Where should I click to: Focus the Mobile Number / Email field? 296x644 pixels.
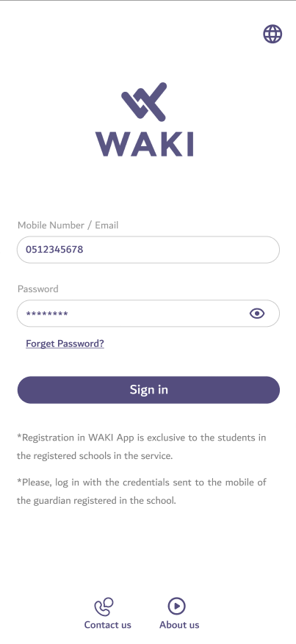tap(148, 250)
